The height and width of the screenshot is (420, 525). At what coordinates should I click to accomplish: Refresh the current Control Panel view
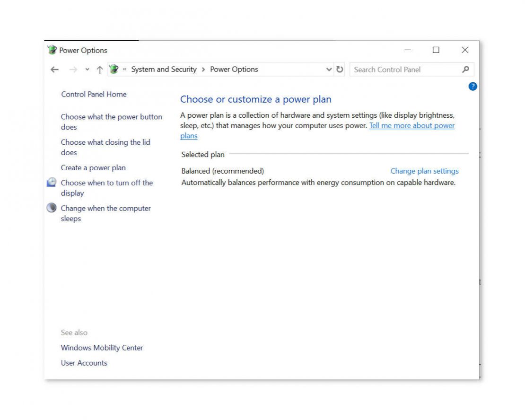pos(340,69)
